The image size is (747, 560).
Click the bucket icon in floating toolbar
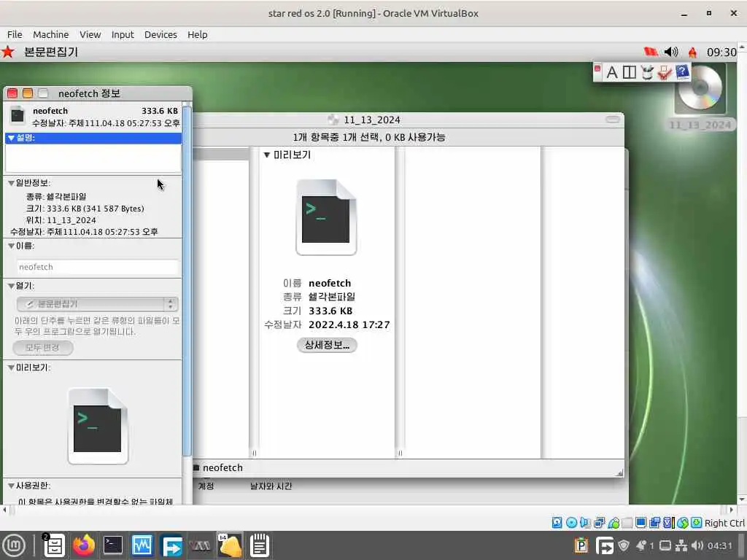[646, 72]
